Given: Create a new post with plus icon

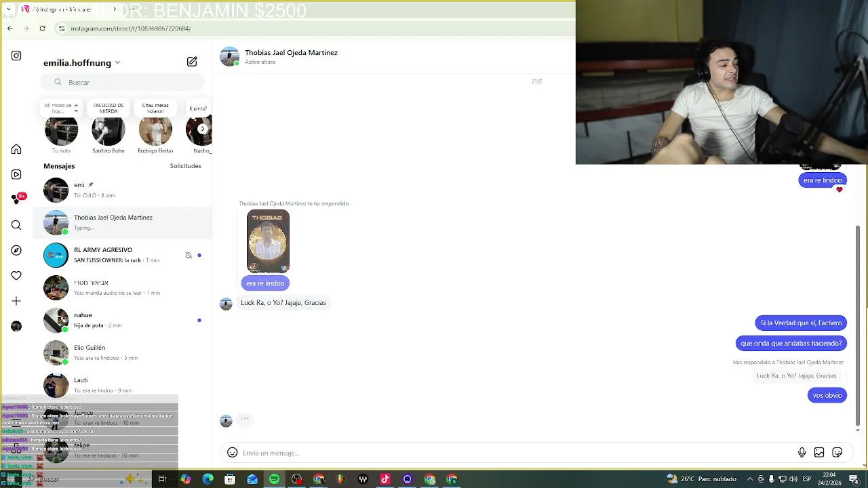Looking at the screenshot, I should pos(16,301).
